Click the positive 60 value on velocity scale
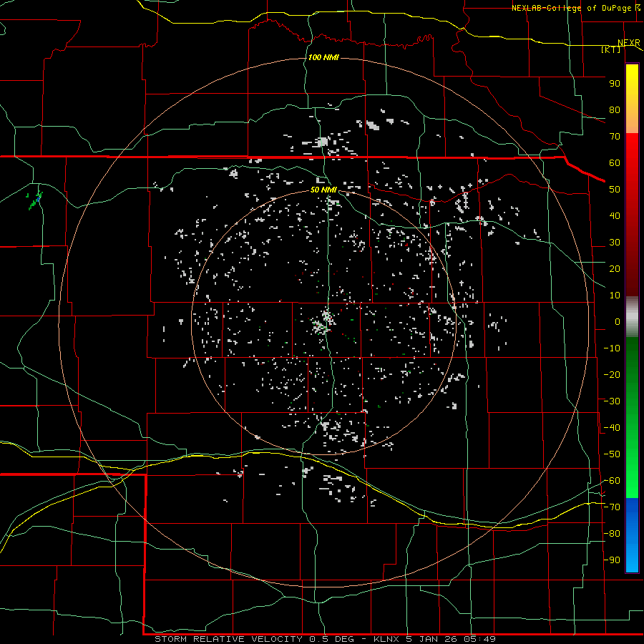The height and width of the screenshot is (644, 644). 615,162
